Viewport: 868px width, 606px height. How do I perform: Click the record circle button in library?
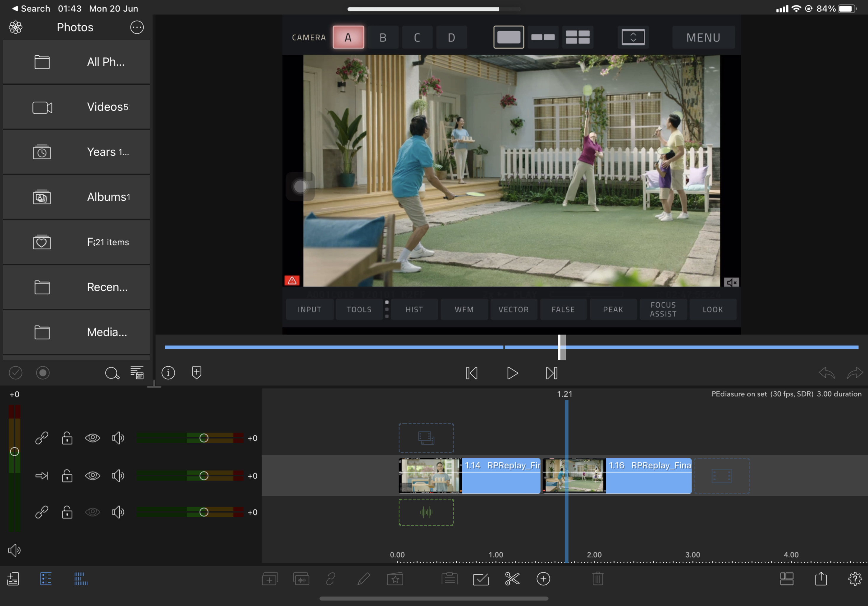pyautogui.click(x=43, y=373)
